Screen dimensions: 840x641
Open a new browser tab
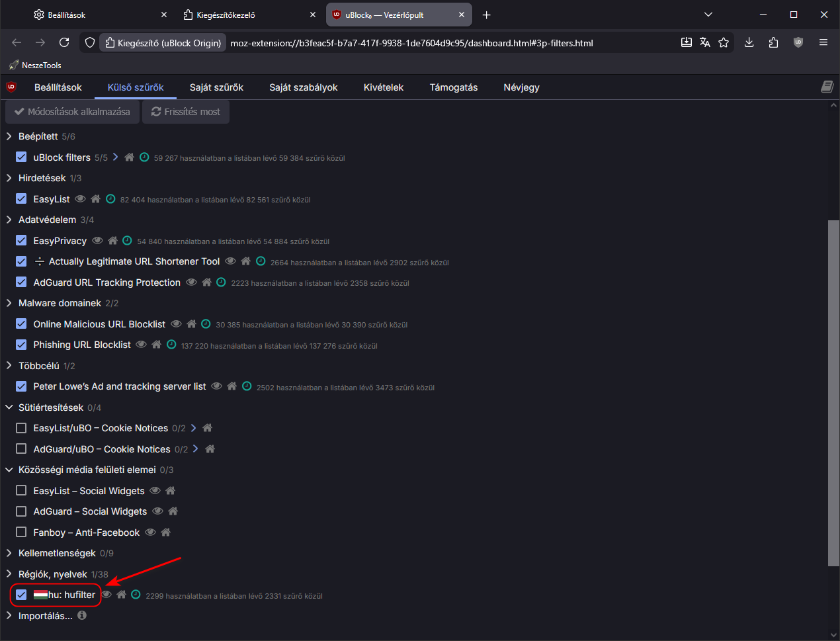(487, 15)
